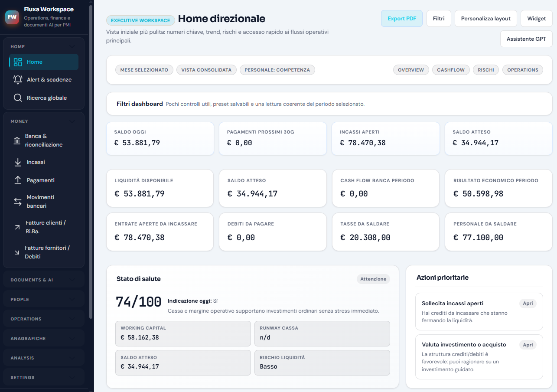
Task: Open Banca & riconciliazione via its bank icon
Action: point(17,140)
